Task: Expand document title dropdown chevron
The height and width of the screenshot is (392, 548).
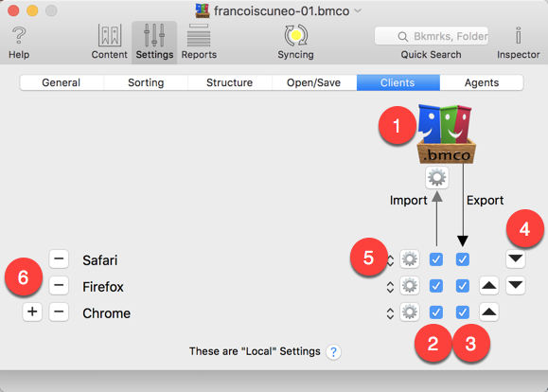Action: 358,10
